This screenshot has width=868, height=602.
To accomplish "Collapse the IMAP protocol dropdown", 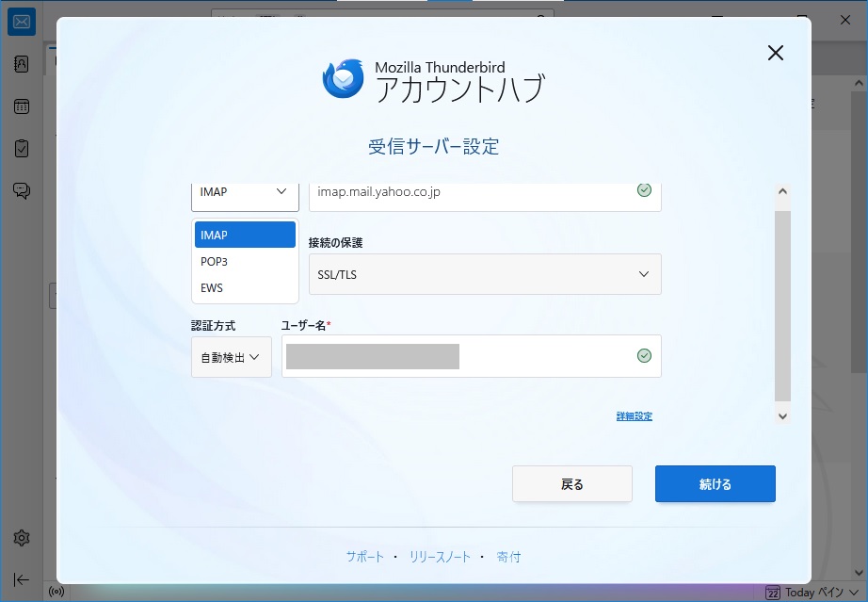I will 245,192.
